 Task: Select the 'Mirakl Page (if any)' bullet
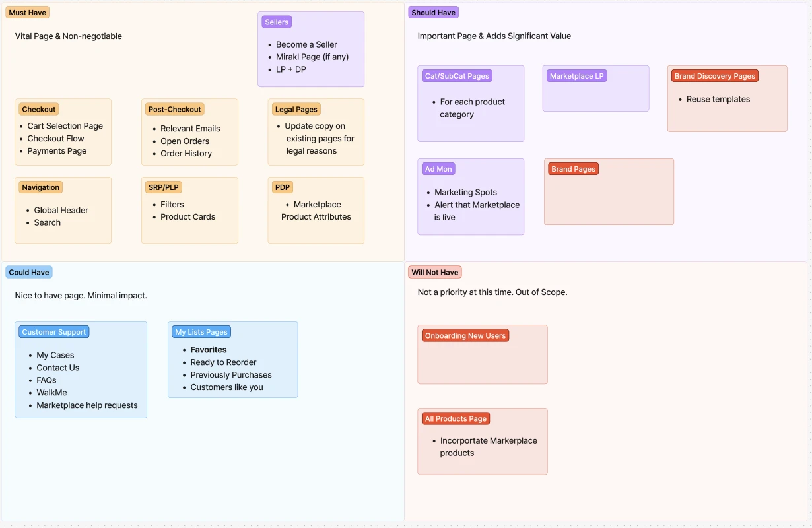[x=312, y=57]
